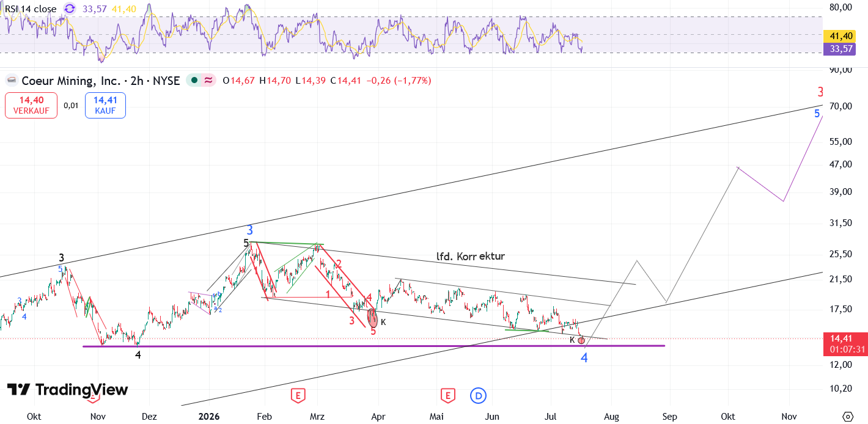Click the Dez month label on time axis
Screen dimensions: 868x424
pyautogui.click(x=149, y=417)
